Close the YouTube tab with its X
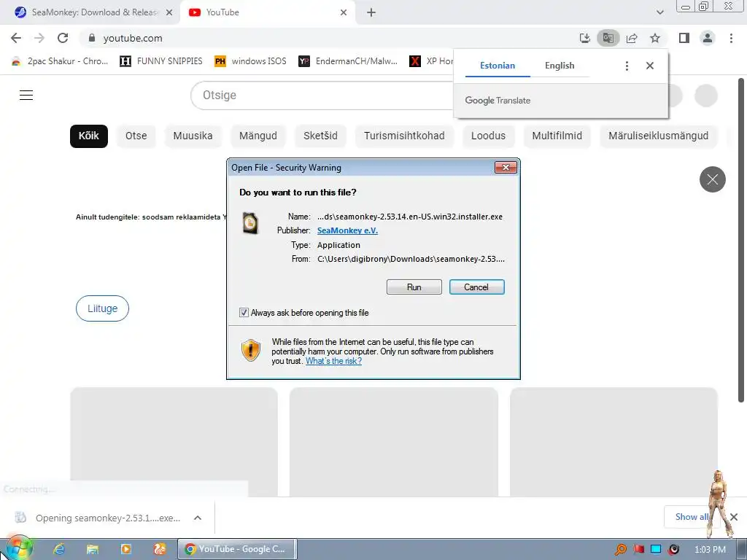This screenshot has width=747, height=560. coord(344,12)
